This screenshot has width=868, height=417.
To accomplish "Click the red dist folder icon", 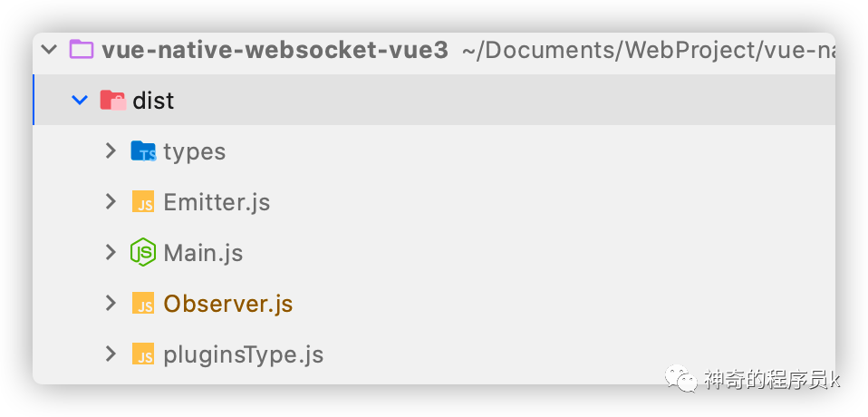I will 113,101.
